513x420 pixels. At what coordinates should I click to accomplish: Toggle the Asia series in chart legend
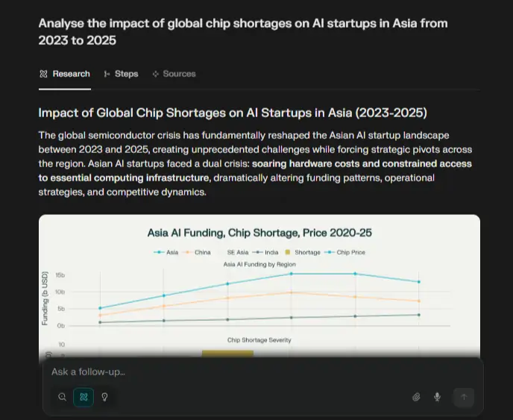coord(166,252)
